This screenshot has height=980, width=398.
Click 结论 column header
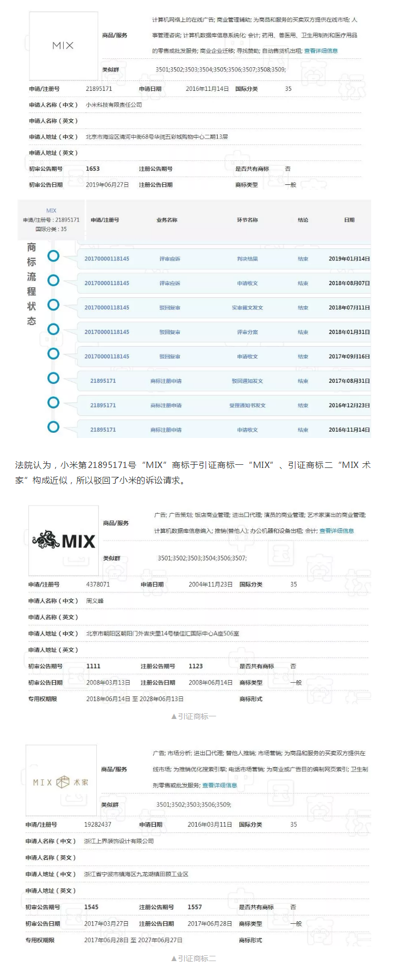[x=303, y=220]
